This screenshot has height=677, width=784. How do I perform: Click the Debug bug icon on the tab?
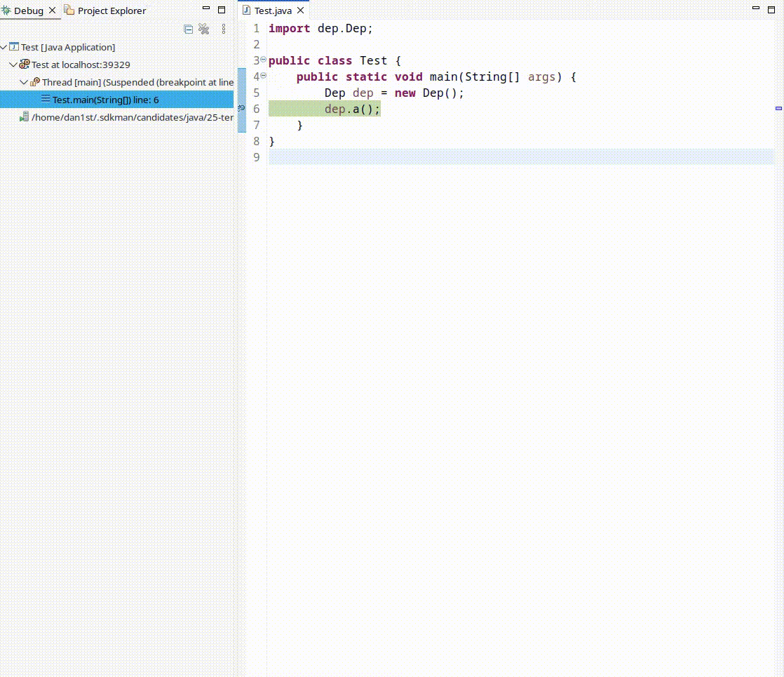[6, 10]
